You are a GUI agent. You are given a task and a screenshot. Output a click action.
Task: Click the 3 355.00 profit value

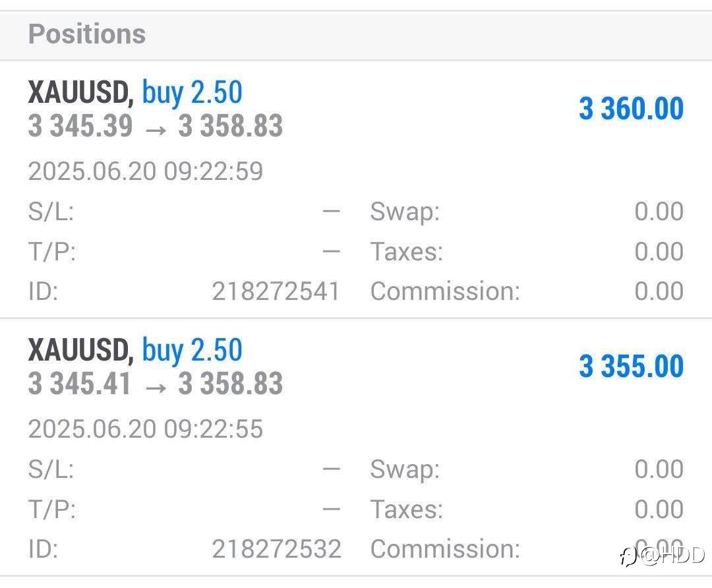(631, 366)
